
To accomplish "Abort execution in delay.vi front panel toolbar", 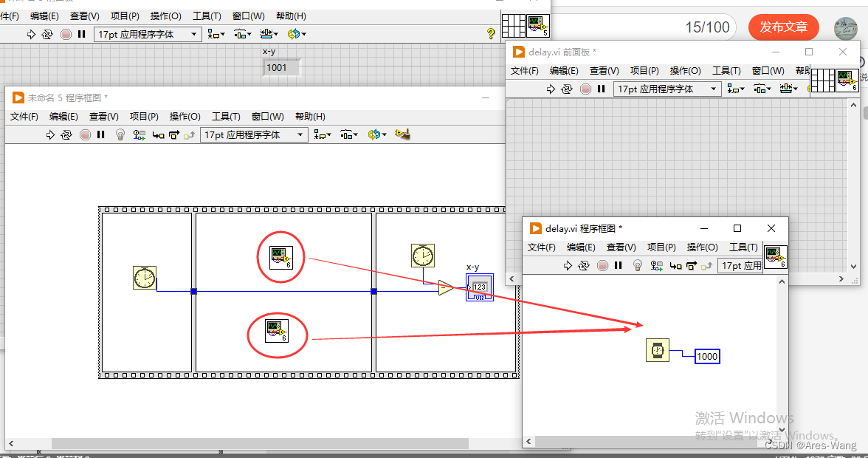I will [586, 89].
